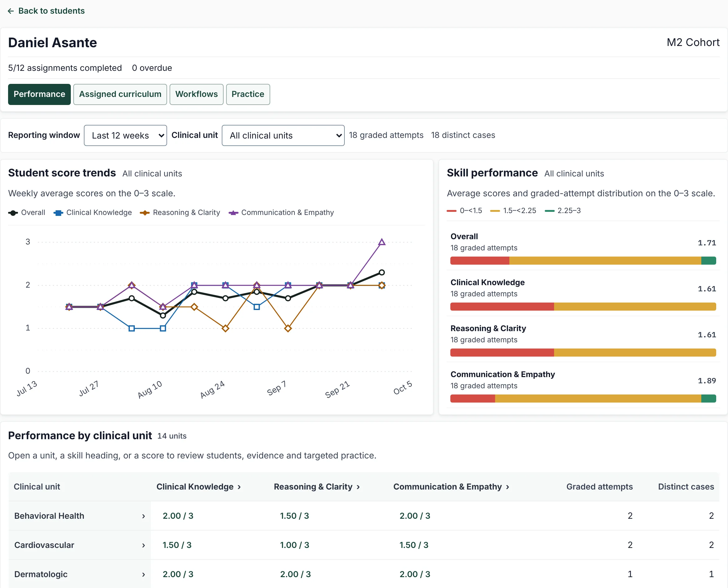This screenshot has width=728, height=588.
Task: Click the Overall skill distribution bar
Action: point(583,261)
